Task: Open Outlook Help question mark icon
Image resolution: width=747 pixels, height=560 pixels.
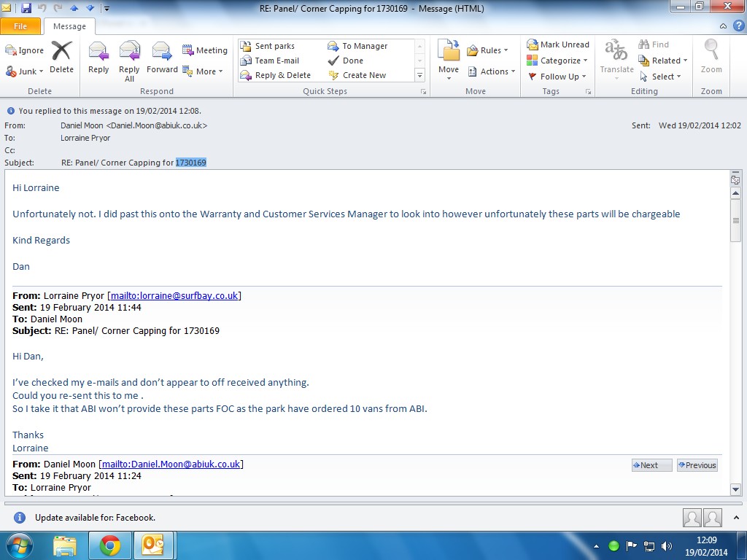Action: tap(738, 26)
